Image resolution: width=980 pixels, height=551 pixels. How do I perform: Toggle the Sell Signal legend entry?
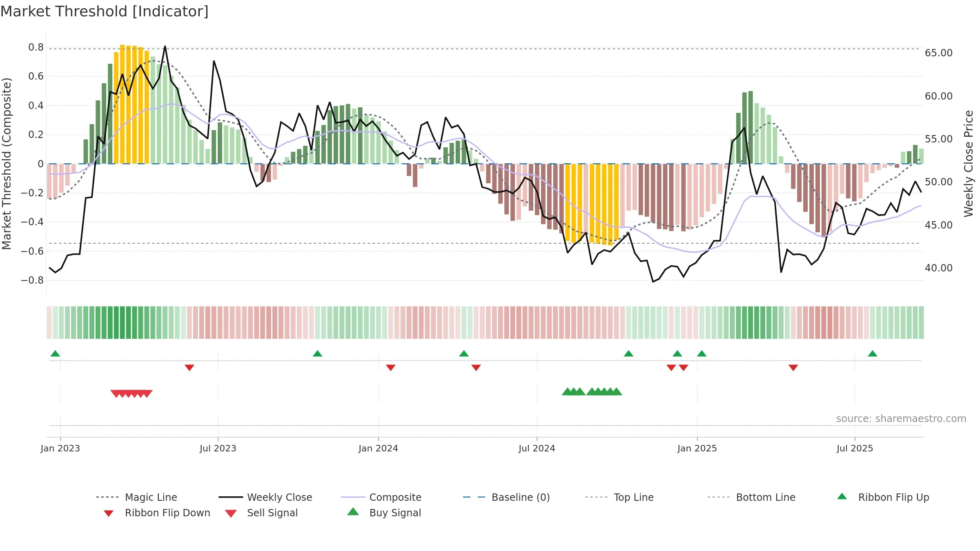click(x=261, y=513)
